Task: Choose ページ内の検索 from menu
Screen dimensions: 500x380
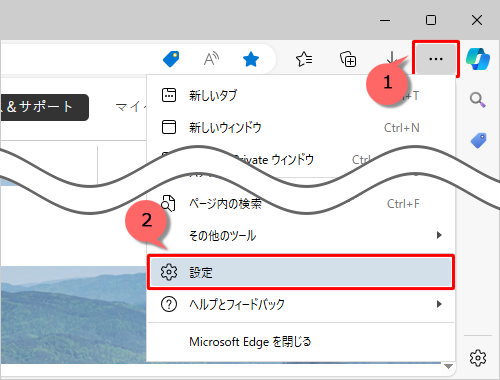Action: (301, 203)
